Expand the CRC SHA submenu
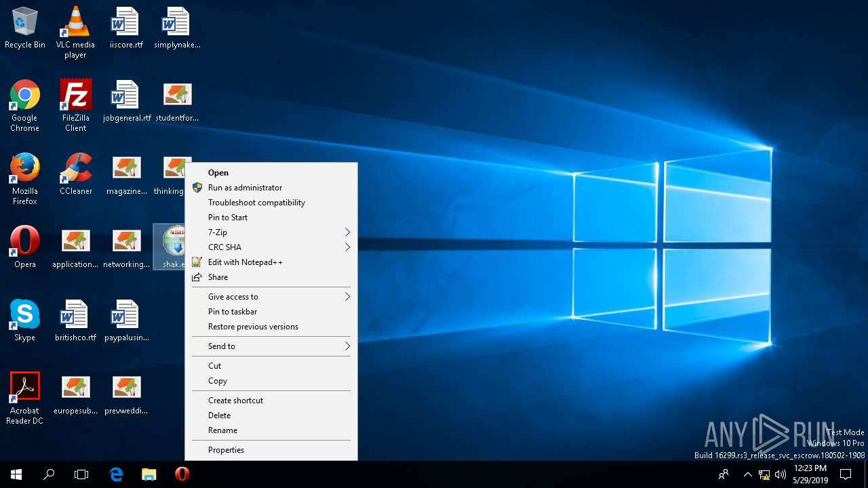The image size is (868, 488). click(271, 247)
